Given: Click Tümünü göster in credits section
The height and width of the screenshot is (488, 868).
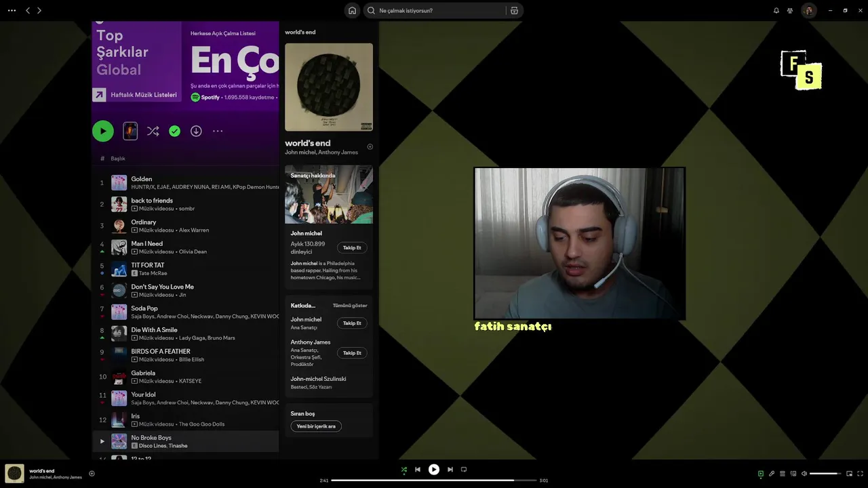Looking at the screenshot, I should (350, 306).
